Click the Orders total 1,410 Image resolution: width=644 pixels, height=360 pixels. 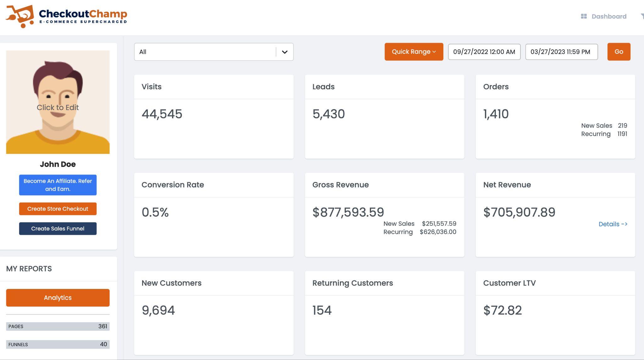coord(496,114)
